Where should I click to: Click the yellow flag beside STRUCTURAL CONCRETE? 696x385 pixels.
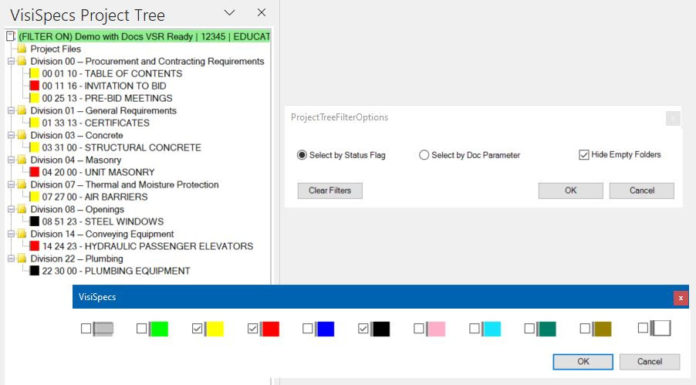pos(34,147)
